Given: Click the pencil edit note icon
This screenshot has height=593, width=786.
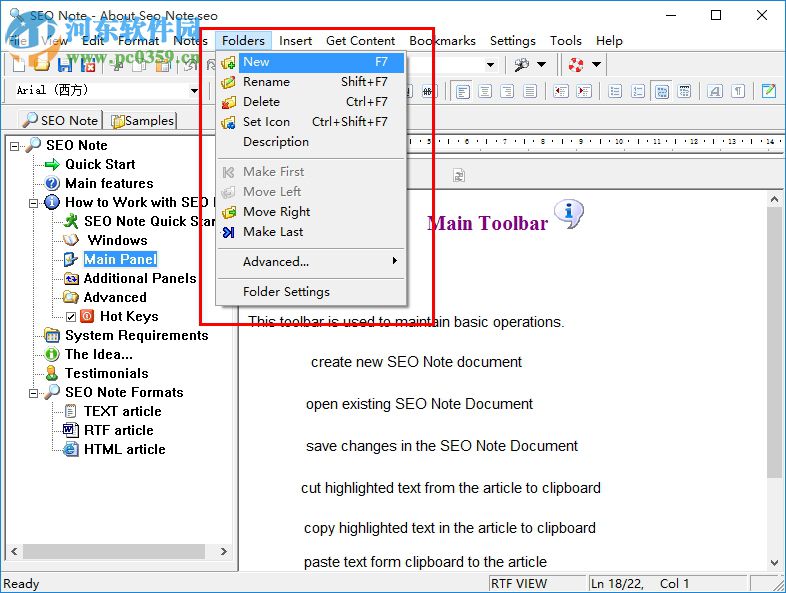Looking at the screenshot, I should coord(768,91).
